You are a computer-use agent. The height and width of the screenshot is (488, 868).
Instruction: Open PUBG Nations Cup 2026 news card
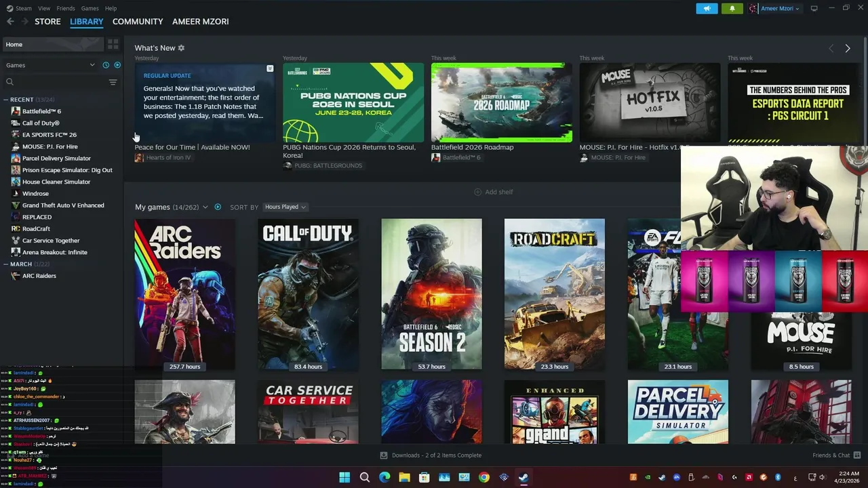click(x=353, y=103)
